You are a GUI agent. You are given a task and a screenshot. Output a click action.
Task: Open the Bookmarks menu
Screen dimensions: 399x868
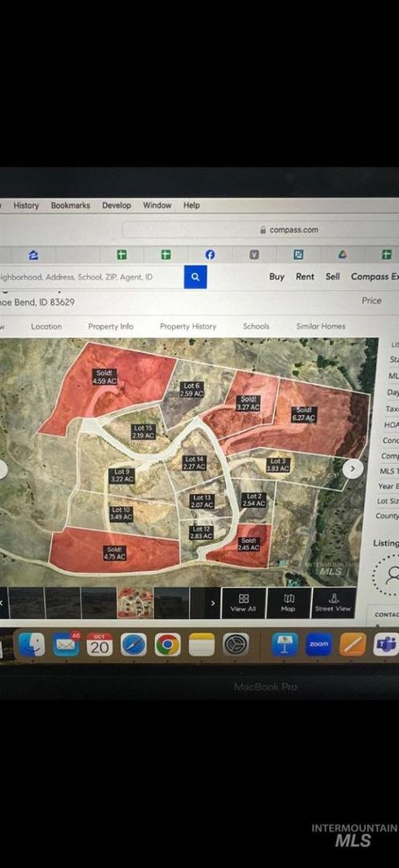coord(70,206)
